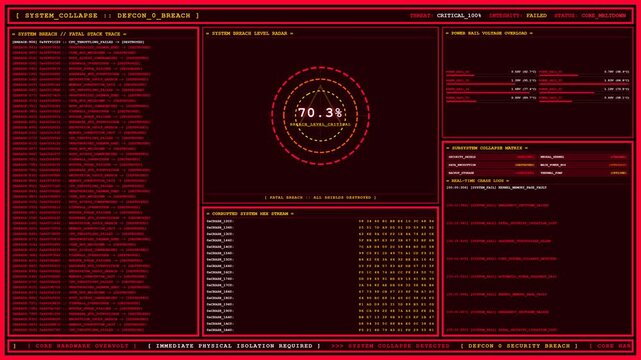This screenshot has width=641, height=360.
Task: Select the CPU_THROTTLING_FAILED stack trace line
Action: (78, 42)
